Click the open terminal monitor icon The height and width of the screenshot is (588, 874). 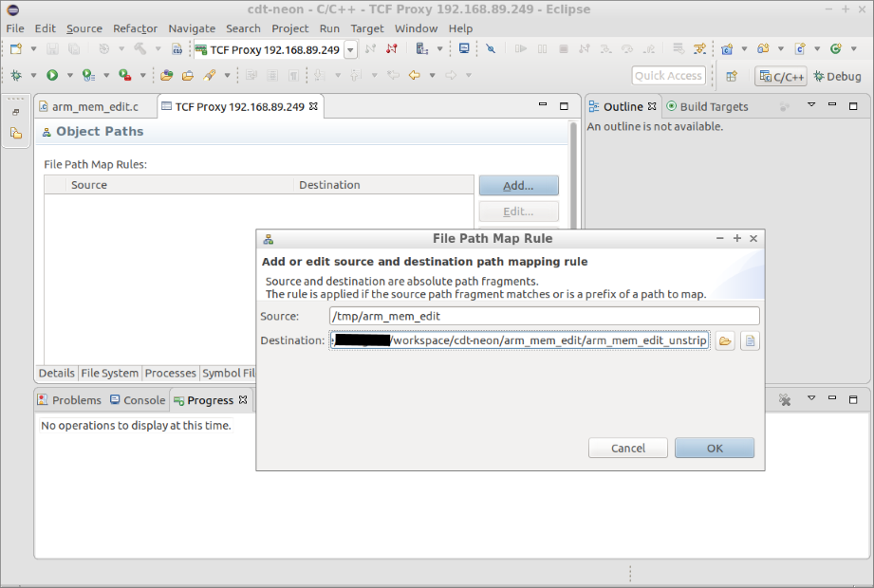(x=464, y=49)
